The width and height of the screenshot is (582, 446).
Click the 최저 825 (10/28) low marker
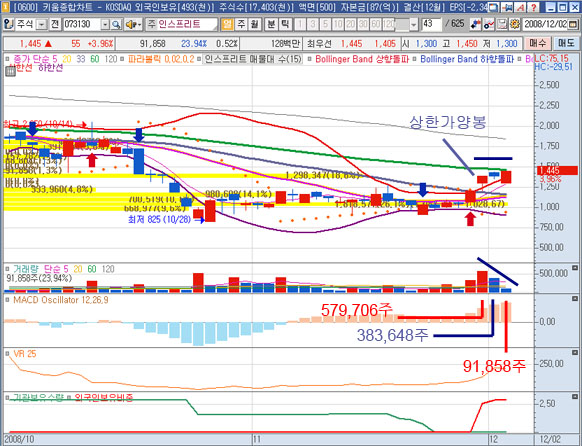click(x=159, y=219)
